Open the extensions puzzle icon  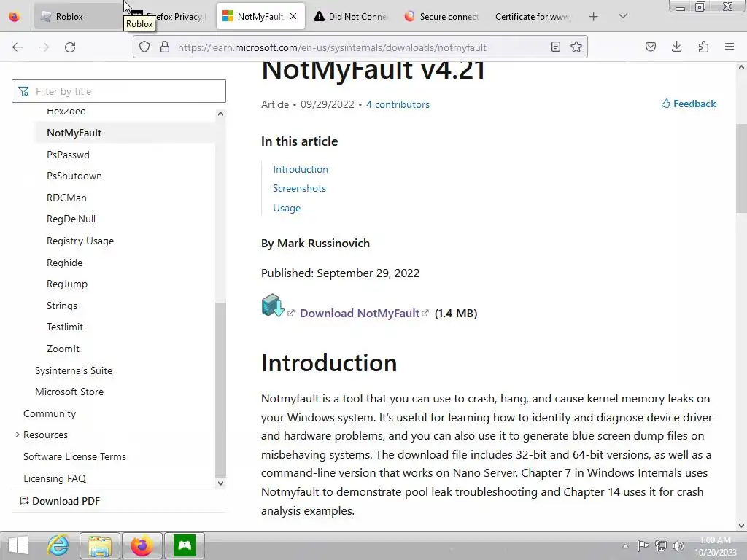703,47
